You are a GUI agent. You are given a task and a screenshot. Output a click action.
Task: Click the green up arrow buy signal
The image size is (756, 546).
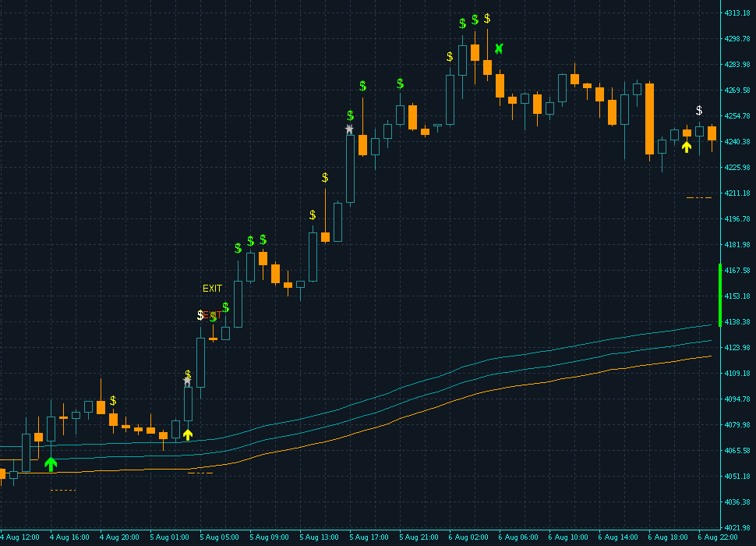pos(51,464)
